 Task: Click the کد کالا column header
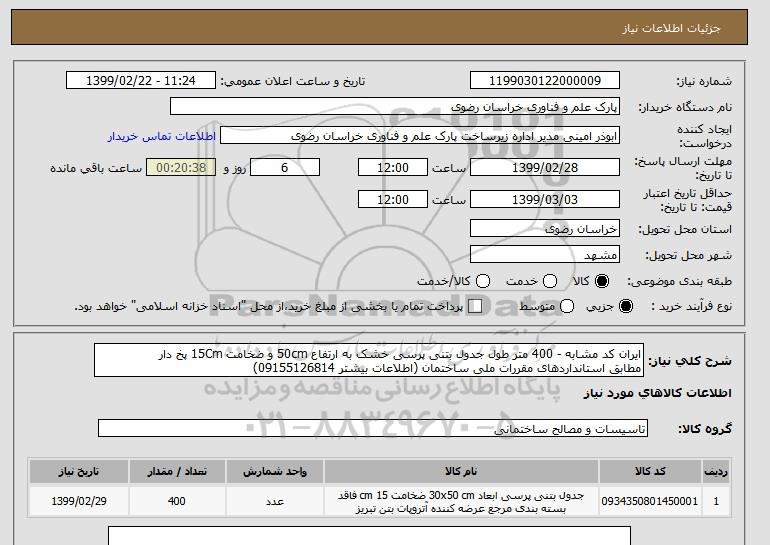click(650, 471)
